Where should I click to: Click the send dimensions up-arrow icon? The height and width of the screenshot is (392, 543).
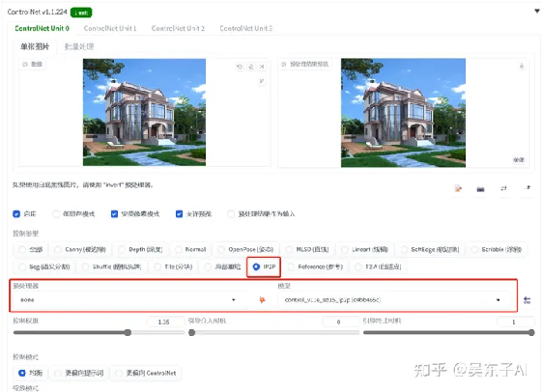(528, 188)
